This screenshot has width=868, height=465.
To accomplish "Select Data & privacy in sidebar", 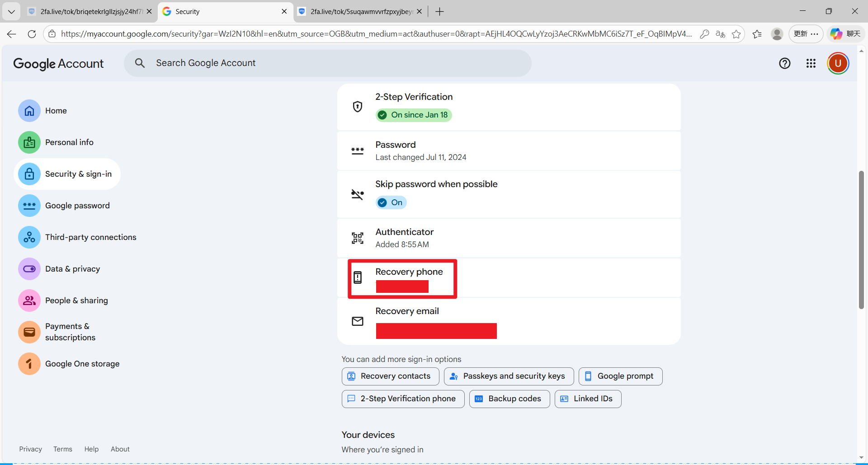I will click(72, 269).
